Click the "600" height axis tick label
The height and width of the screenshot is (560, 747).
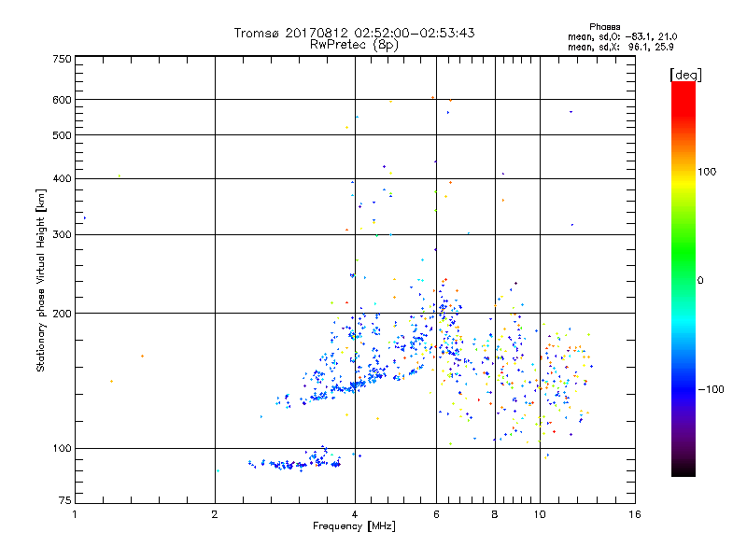63,100
